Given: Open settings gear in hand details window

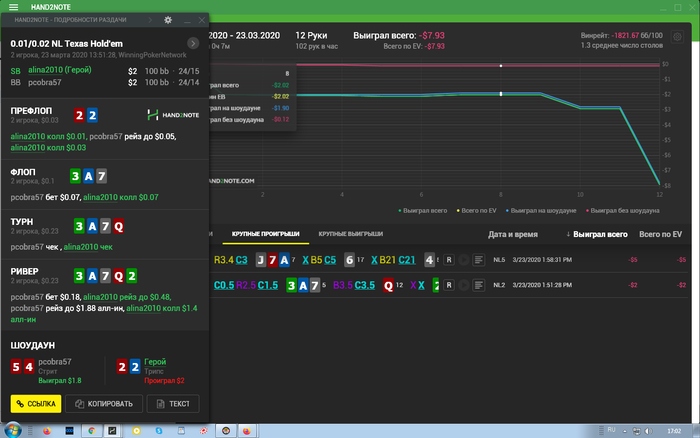Looking at the screenshot, I should point(168,20).
